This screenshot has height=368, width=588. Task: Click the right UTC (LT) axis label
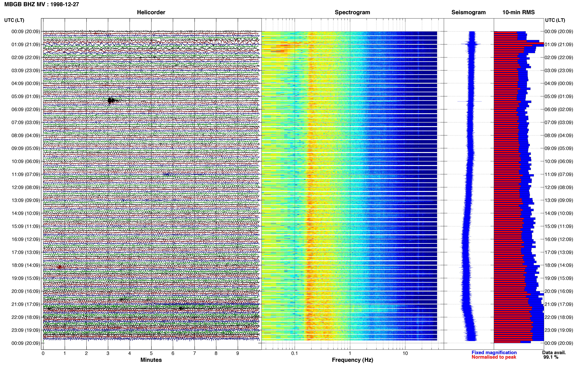555,20
